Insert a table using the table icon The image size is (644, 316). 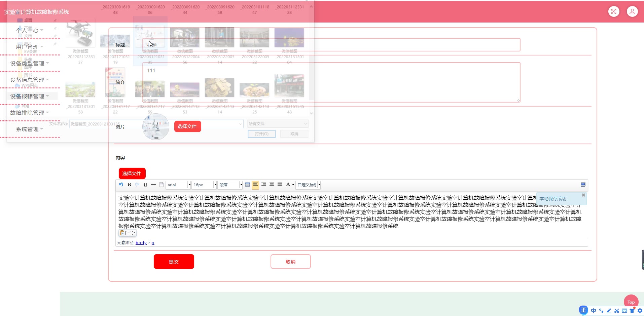248,185
